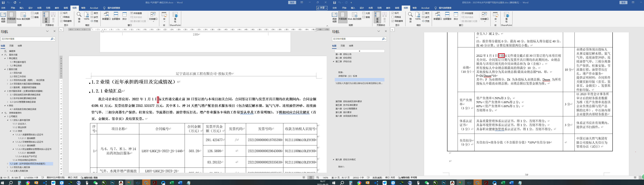The image size is (644, 185).
Task: Select 1.3 项目负责人简历表 in navigation tree
Action: [20, 167]
